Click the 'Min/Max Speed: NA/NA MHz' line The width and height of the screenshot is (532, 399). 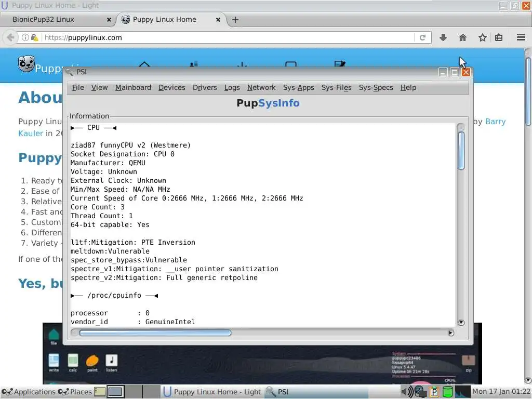click(x=120, y=189)
